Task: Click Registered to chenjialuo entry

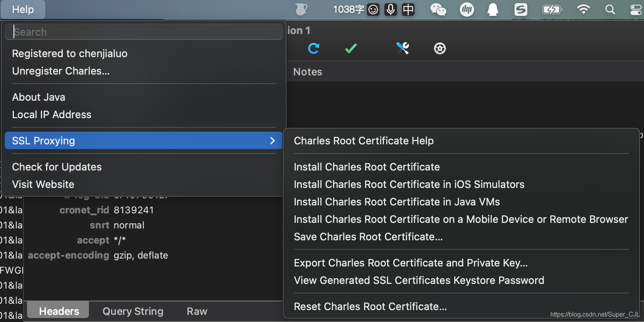Action: 144,54
